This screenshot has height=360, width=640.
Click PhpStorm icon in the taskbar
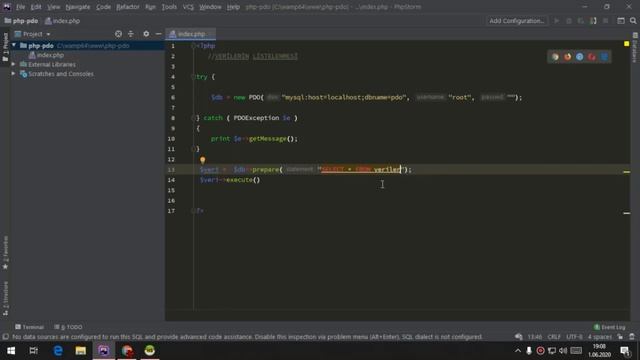point(104,351)
